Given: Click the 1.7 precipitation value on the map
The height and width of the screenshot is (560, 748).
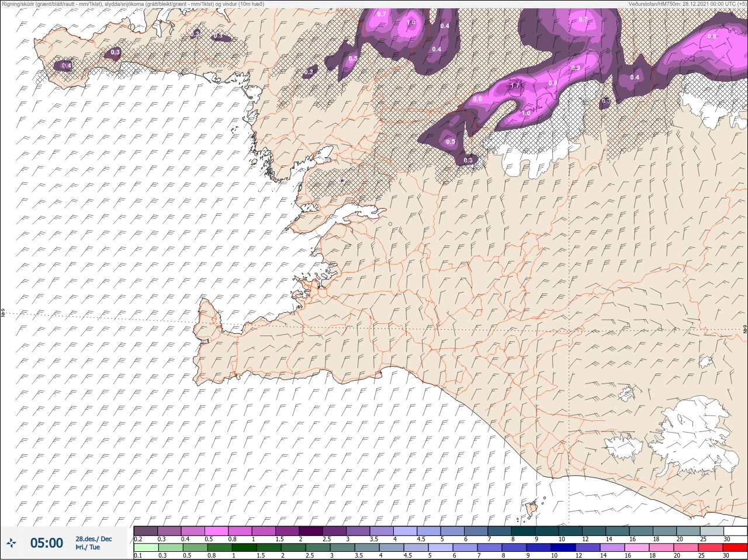Looking at the screenshot, I should click(x=515, y=85).
